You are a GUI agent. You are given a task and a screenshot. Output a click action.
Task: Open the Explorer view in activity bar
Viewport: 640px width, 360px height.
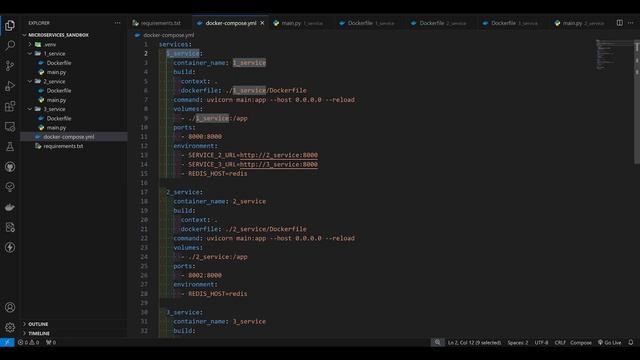click(x=10, y=25)
